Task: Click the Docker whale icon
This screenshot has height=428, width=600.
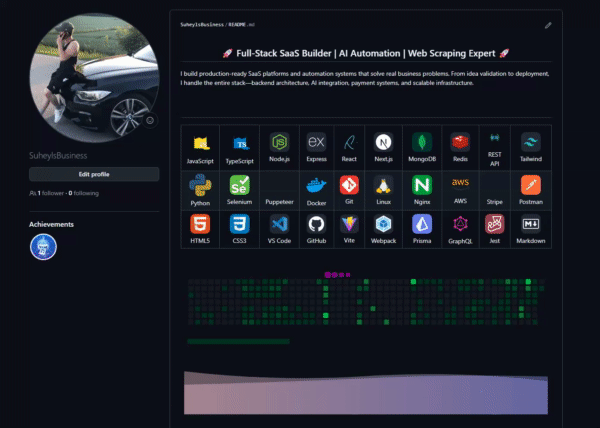Action: [x=316, y=186]
